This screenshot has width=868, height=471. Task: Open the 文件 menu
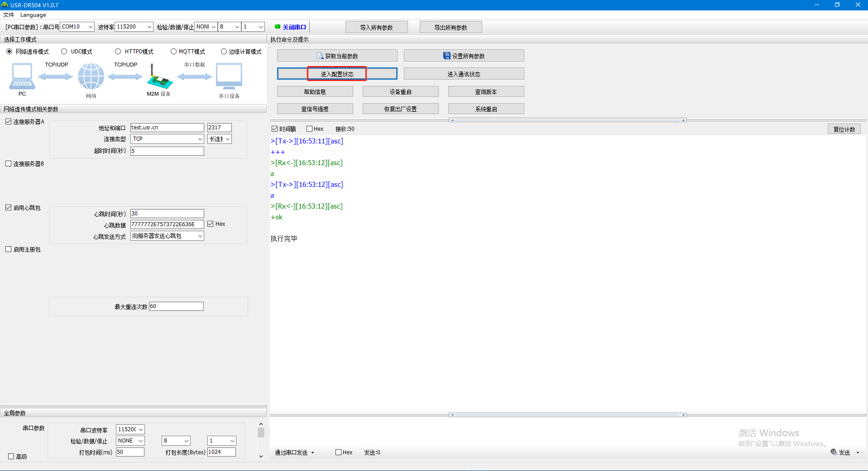point(9,15)
